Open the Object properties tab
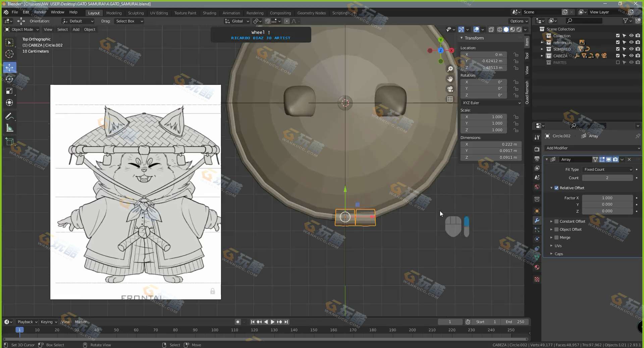The width and height of the screenshot is (644, 348). click(x=537, y=211)
